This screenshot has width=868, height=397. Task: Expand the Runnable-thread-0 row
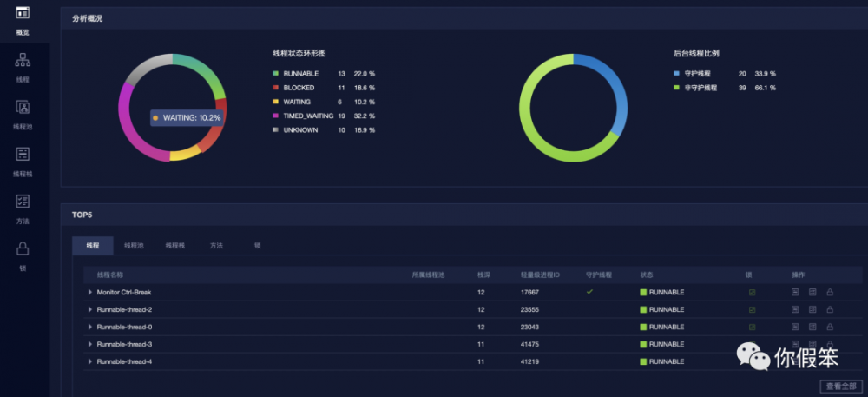[90, 327]
